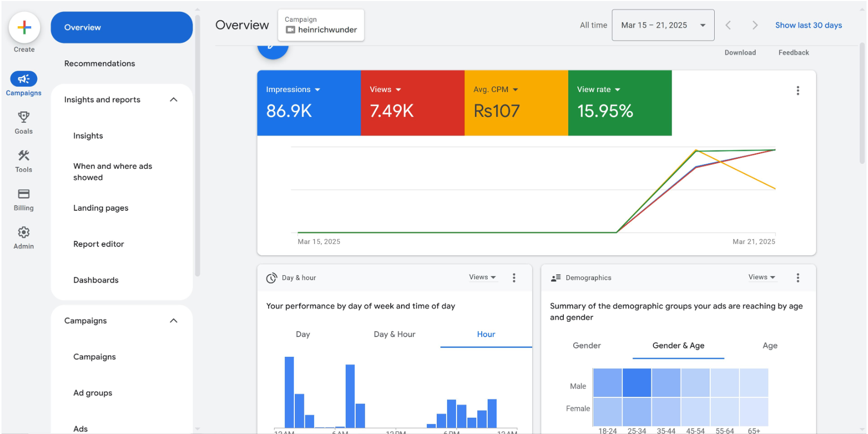Screen dimensions: 868x434
Task: Click the Show last 30 days link
Action: click(808, 25)
